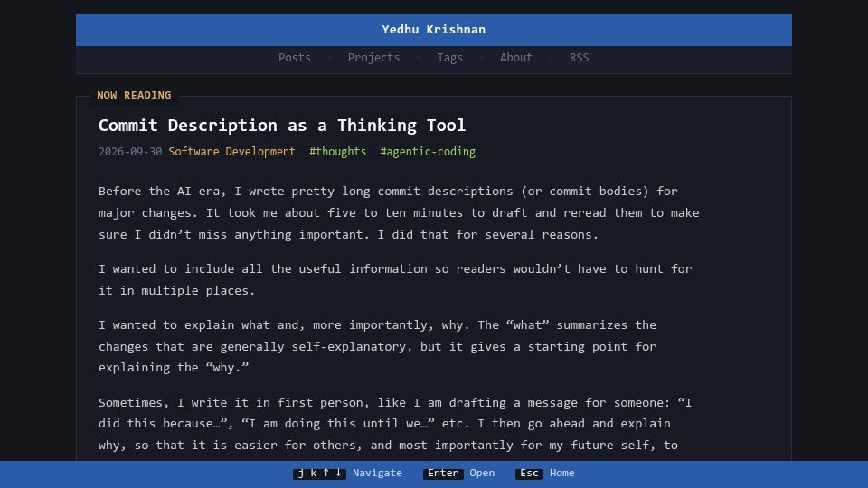This screenshot has height=488, width=868.
Task: Click paragraph starting 'I wanted to include all'
Action: coord(395,279)
